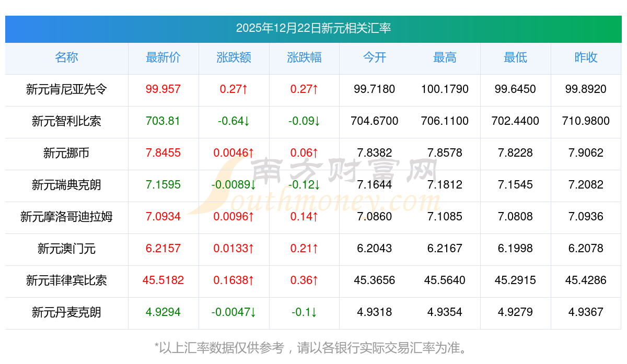Click high value 45.5640
The height and width of the screenshot is (364, 627).
pos(445,280)
